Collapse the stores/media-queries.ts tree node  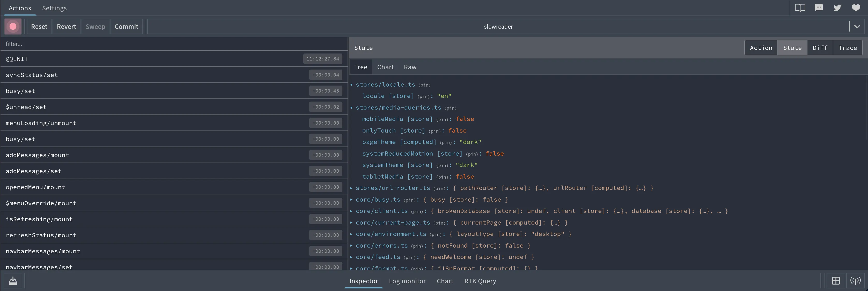(351, 108)
